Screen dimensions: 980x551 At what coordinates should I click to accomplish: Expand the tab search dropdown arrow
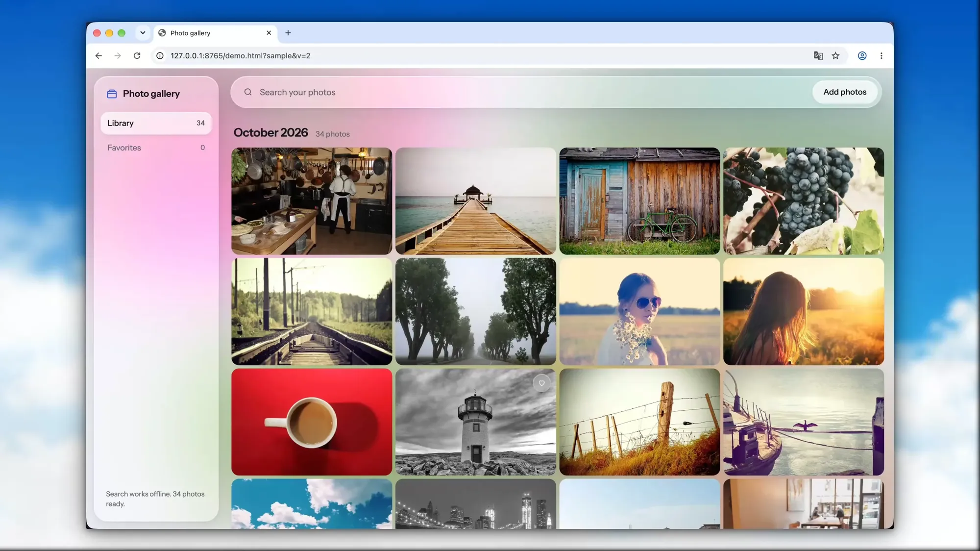pos(143,33)
